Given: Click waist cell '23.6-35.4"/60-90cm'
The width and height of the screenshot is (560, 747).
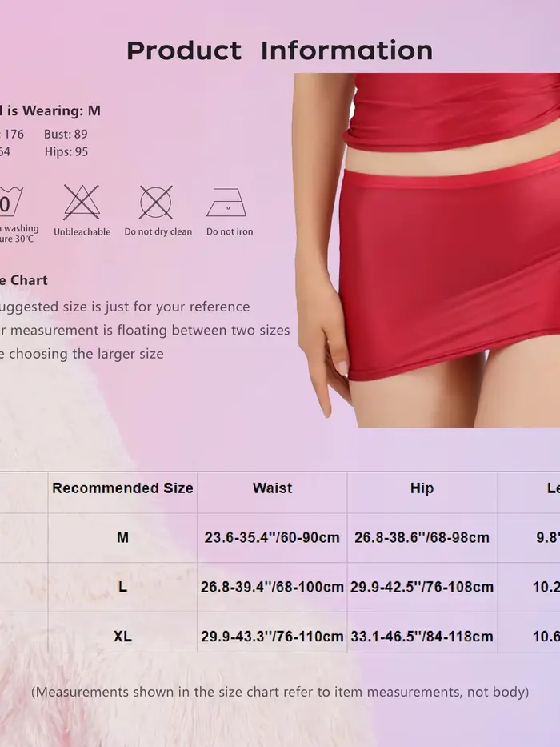Looking at the screenshot, I should click(272, 537).
